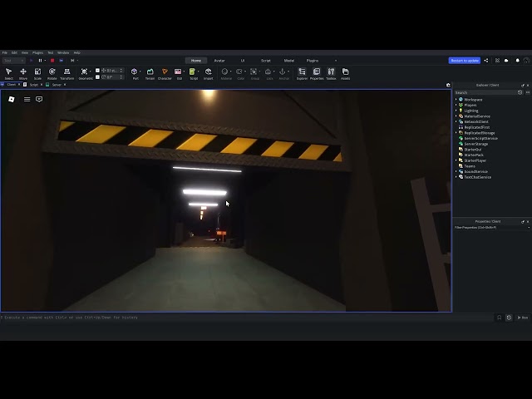Screen dimensions: 532x399
Task: Switch to the Model ribbon tab
Action: click(289, 61)
